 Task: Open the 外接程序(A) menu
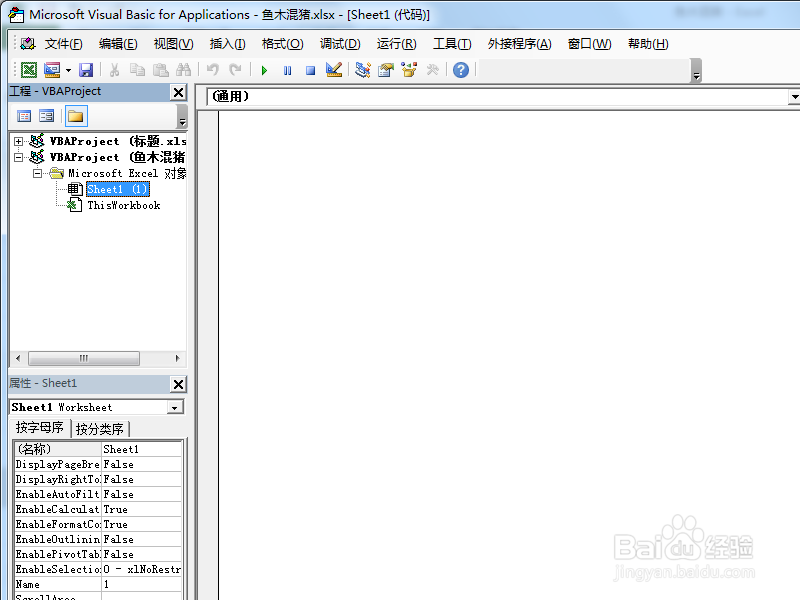click(519, 44)
